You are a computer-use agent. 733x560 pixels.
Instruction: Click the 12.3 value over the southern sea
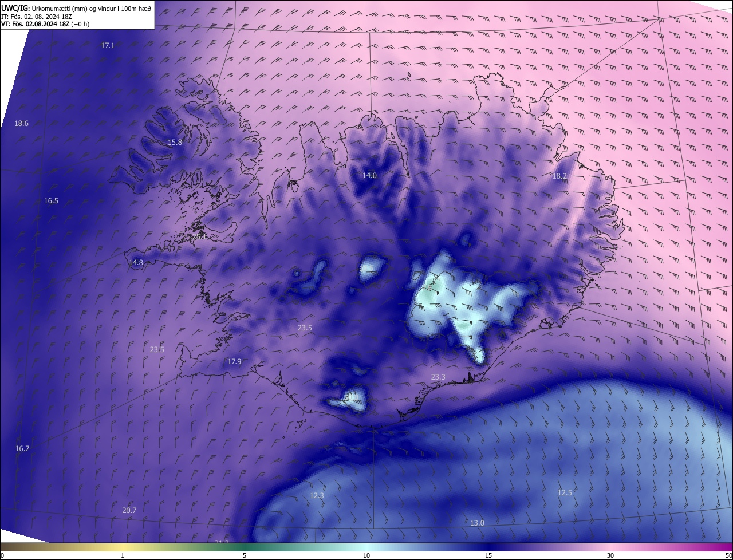click(x=317, y=495)
